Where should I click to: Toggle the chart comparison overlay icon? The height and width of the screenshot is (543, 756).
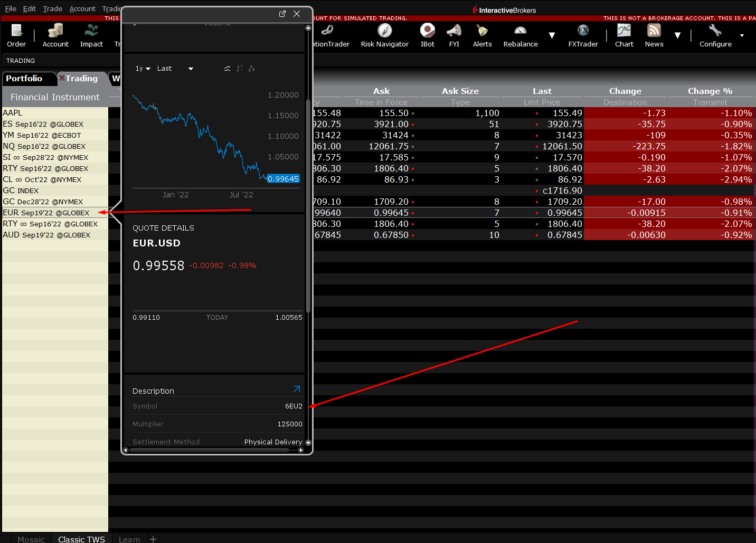[227, 68]
